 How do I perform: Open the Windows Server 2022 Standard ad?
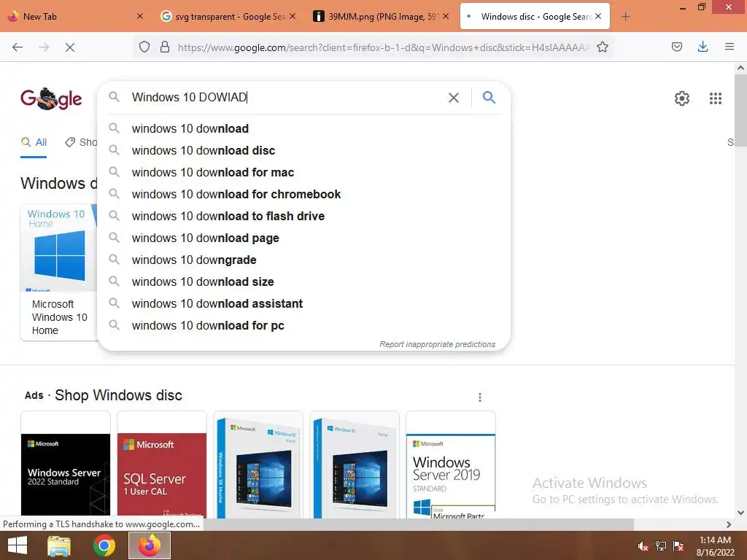66,464
